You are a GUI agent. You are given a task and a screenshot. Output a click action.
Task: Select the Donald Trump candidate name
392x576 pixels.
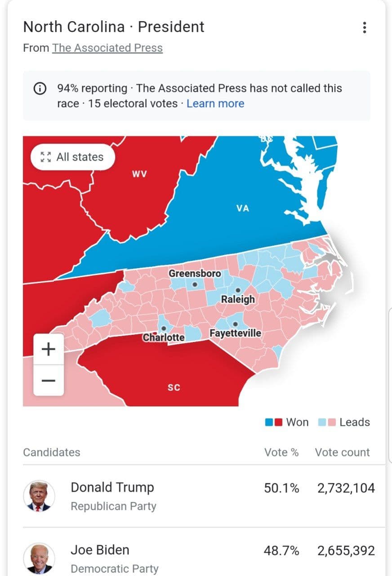pyautogui.click(x=112, y=487)
